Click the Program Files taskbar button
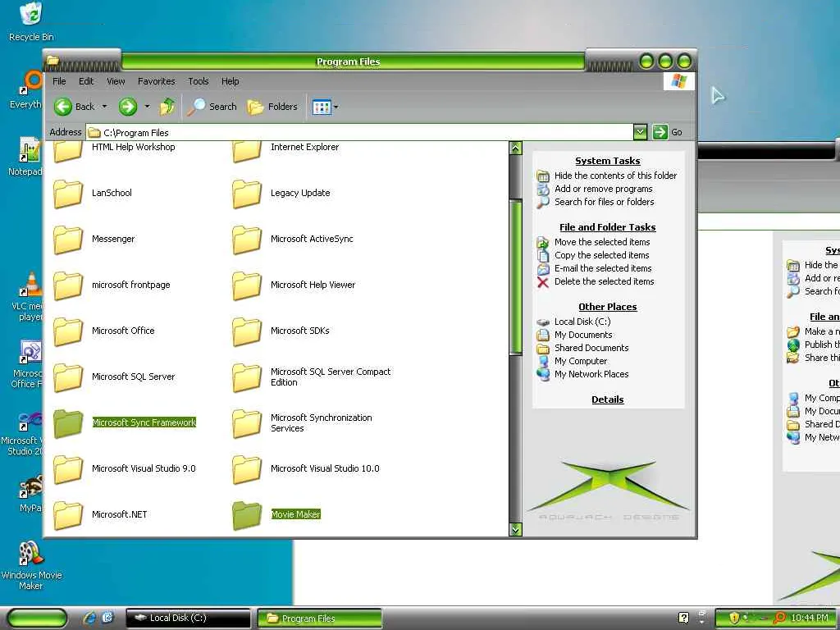This screenshot has width=840, height=630. pyautogui.click(x=320, y=619)
